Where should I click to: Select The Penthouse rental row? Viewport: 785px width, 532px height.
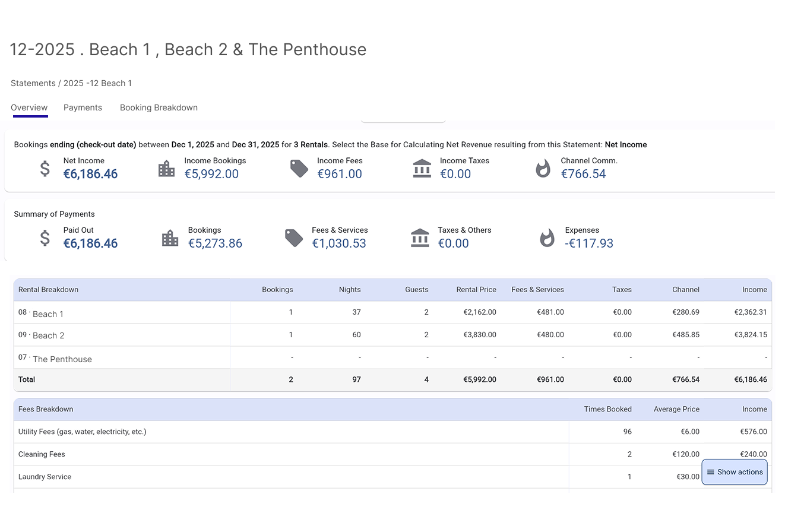point(62,359)
